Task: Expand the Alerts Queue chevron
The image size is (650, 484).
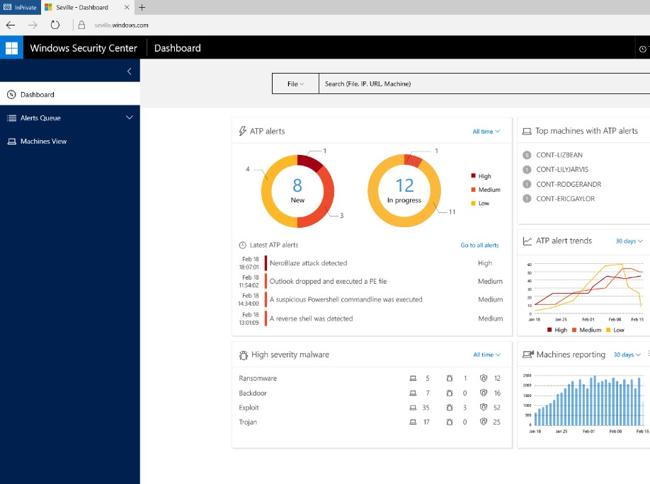Action: (129, 118)
